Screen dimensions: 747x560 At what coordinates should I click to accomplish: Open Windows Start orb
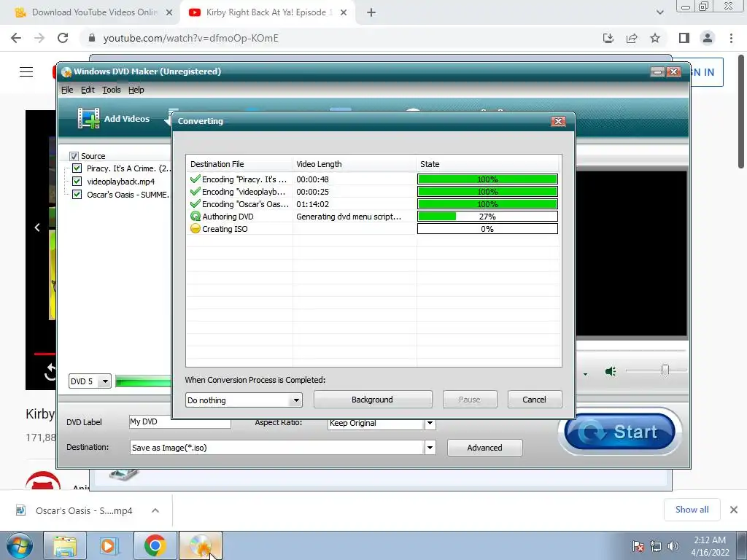pos(19,545)
